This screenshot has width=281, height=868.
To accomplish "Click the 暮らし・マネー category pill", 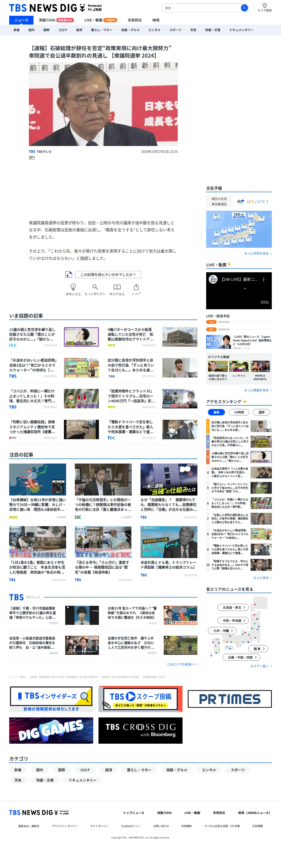I will (139, 770).
